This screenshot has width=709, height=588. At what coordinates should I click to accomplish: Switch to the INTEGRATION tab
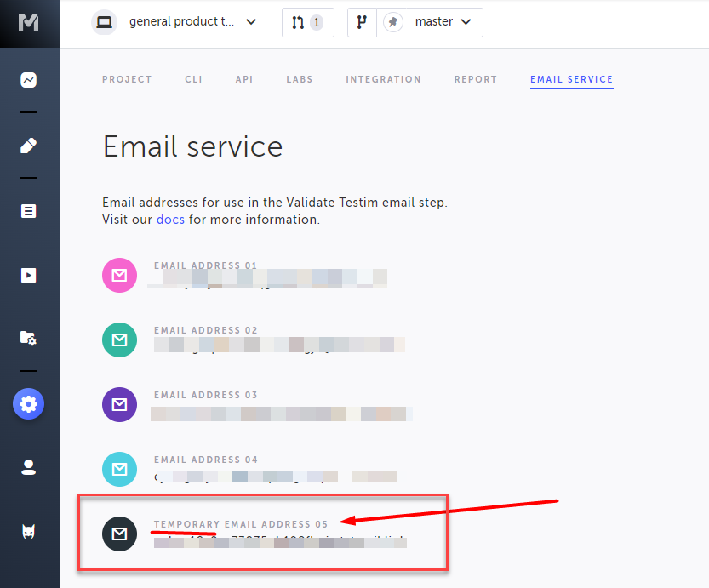point(383,79)
